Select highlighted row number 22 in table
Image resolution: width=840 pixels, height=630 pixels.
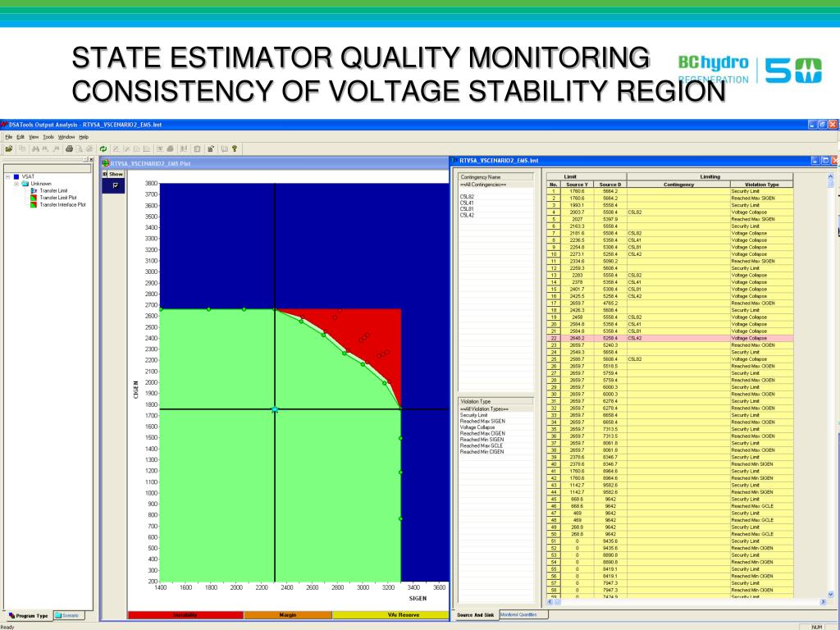click(669, 338)
